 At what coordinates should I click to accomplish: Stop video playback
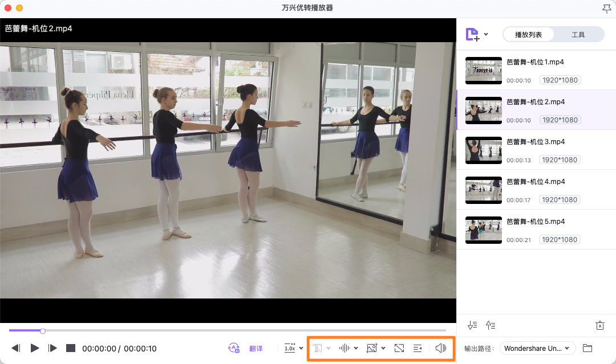click(71, 348)
